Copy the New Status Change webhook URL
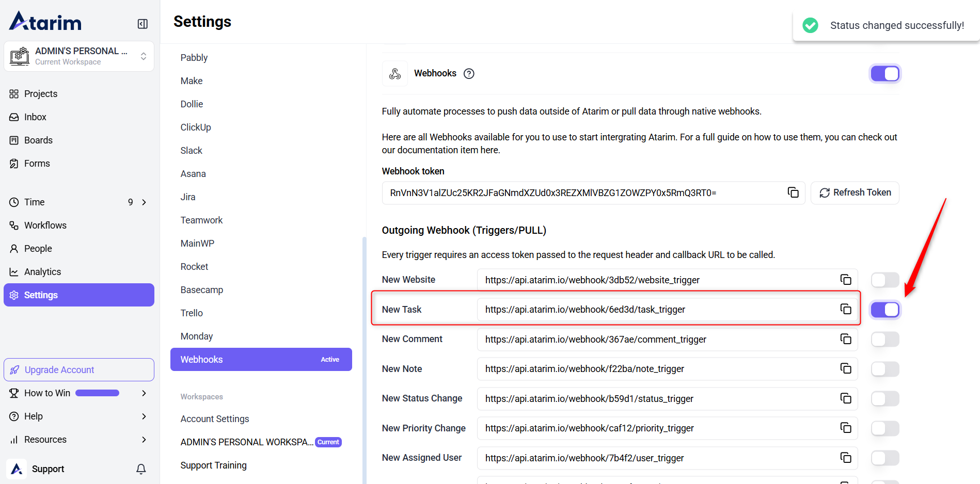The height and width of the screenshot is (484, 980). 845,398
